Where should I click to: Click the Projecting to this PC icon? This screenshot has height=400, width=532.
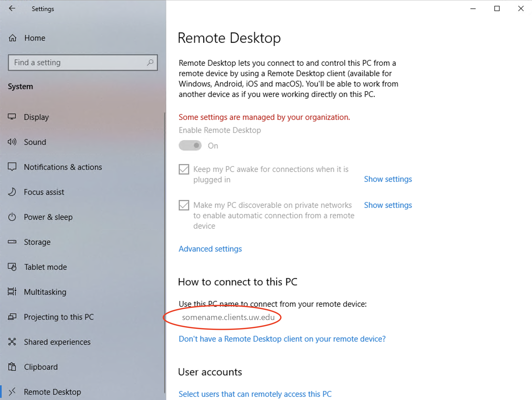coord(12,317)
